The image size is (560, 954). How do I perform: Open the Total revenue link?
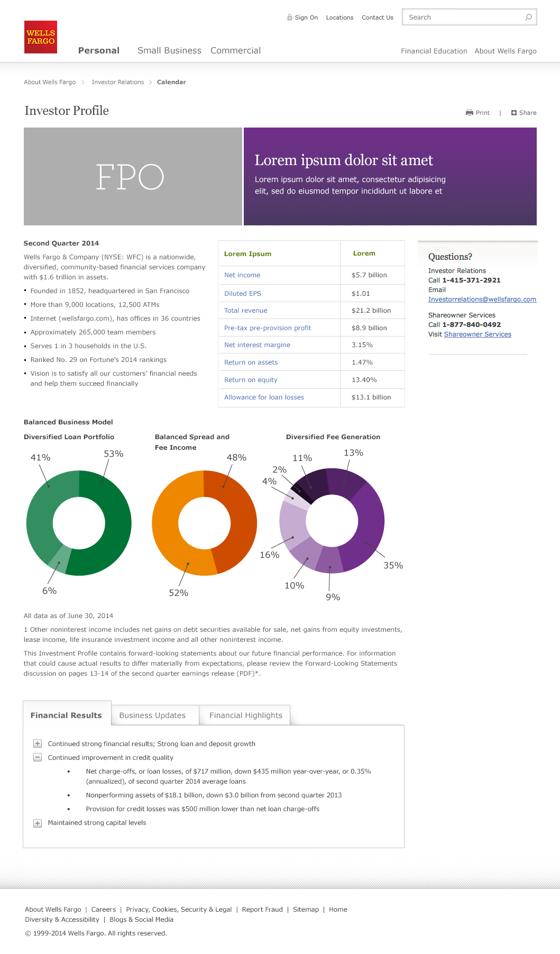[246, 311]
